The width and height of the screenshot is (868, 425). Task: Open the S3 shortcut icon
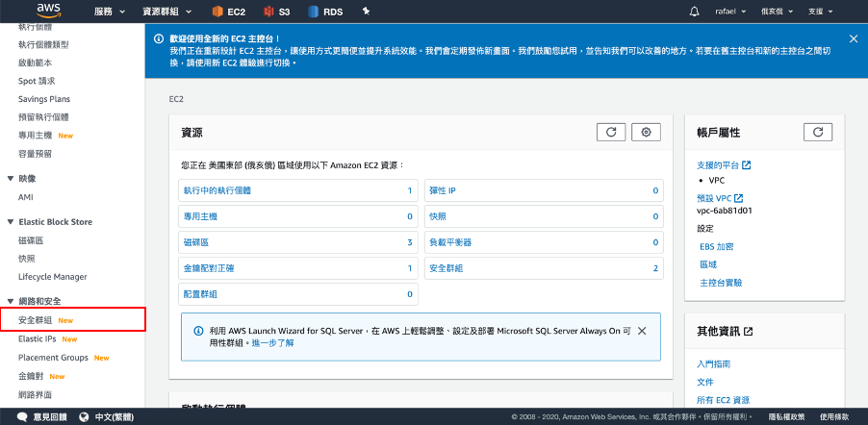click(x=269, y=12)
